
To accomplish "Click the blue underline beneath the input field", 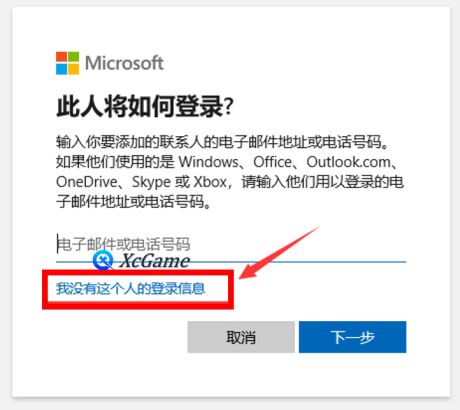I will 231,262.
